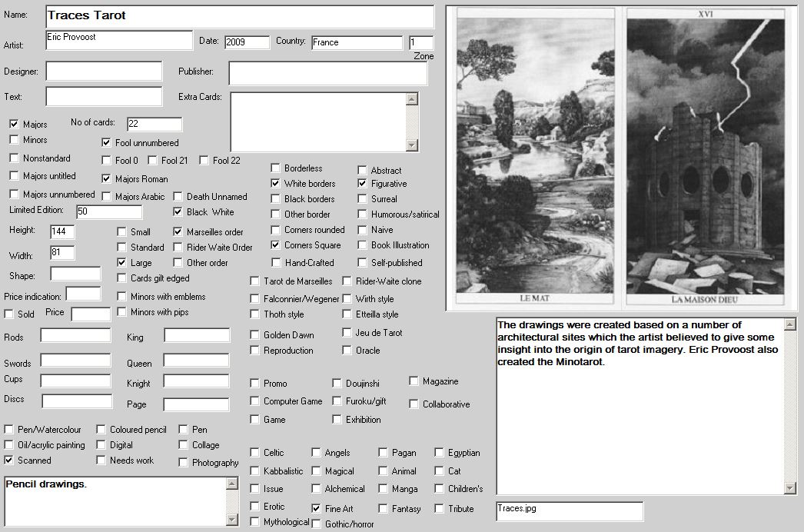The width and height of the screenshot is (804, 532).
Task: Click the No of cards field
Action: click(x=154, y=124)
